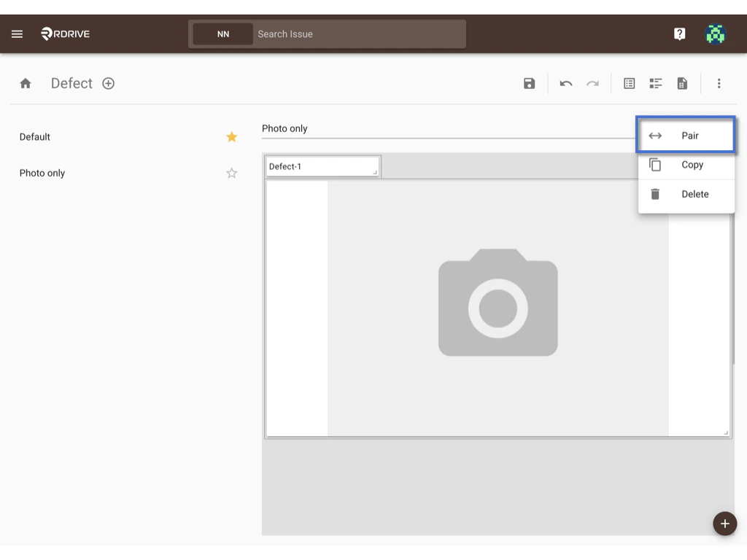
Task: Click the document report icon in the toolbar
Action: (681, 83)
